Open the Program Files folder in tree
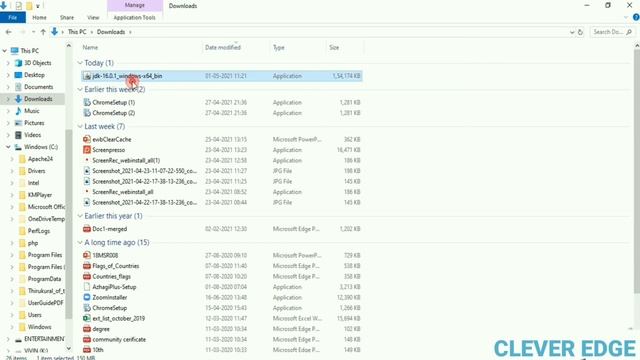This screenshot has height=360, width=640. 44,255
